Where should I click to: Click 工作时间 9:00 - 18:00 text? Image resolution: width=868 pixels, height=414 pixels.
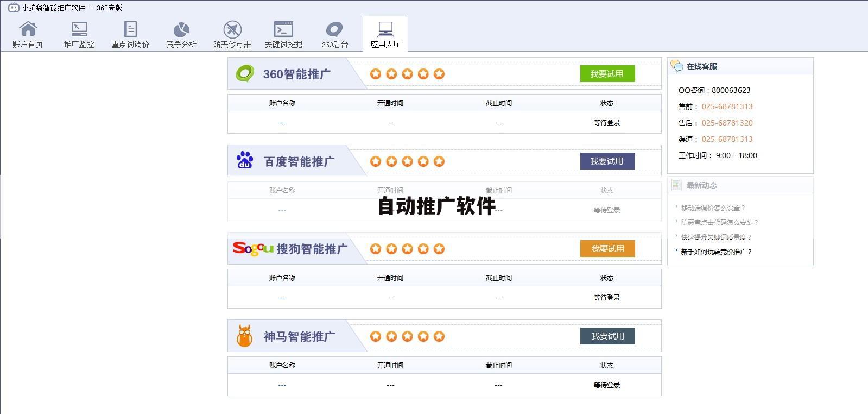[718, 155]
